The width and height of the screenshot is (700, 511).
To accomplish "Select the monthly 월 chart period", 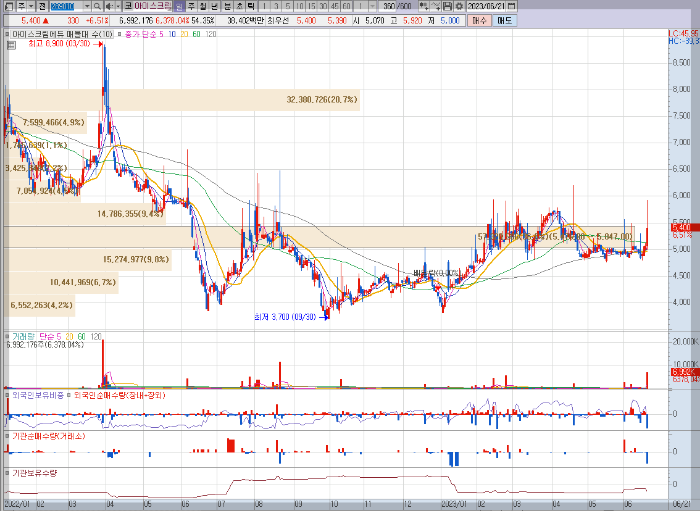I will pyautogui.click(x=203, y=6).
